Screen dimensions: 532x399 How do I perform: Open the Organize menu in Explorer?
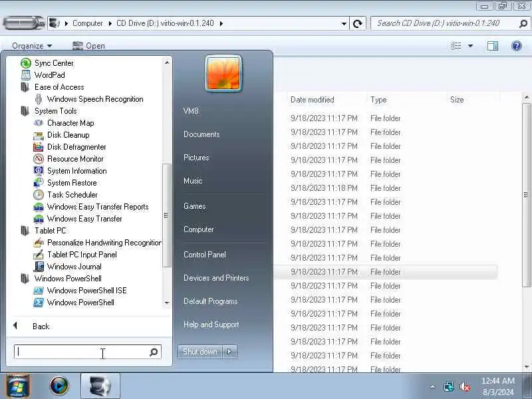point(32,46)
